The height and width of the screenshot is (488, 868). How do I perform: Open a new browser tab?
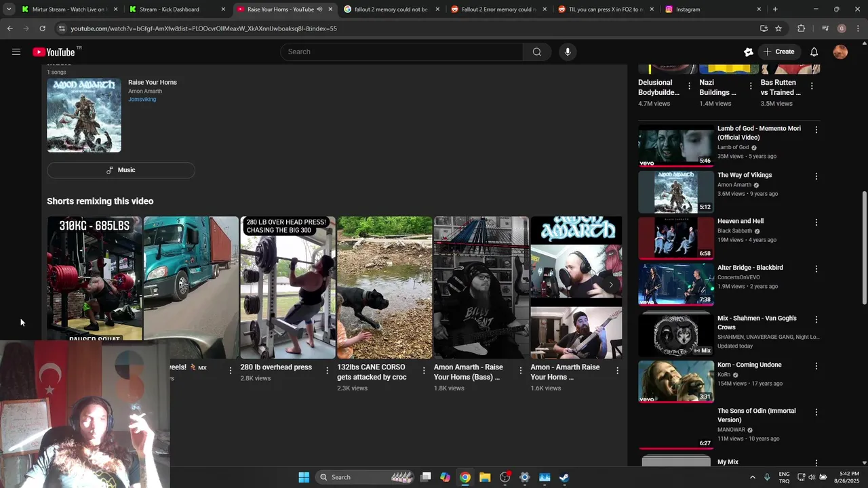775,9
